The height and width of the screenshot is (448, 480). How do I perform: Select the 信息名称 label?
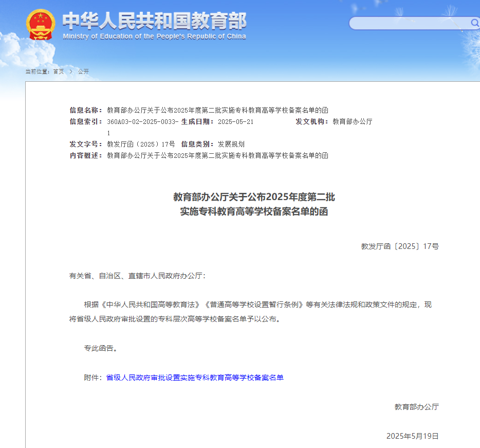pyautogui.click(x=86, y=110)
